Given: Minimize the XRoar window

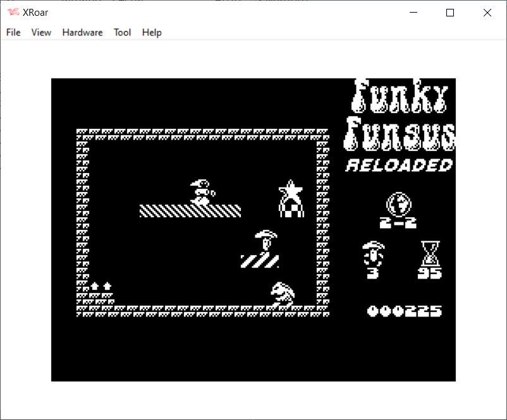Looking at the screenshot, I should tap(413, 13).
